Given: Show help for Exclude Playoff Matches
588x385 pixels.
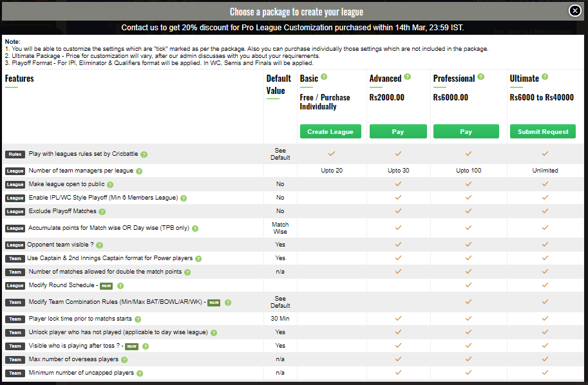Looking at the screenshot, I should pyautogui.click(x=102, y=211).
